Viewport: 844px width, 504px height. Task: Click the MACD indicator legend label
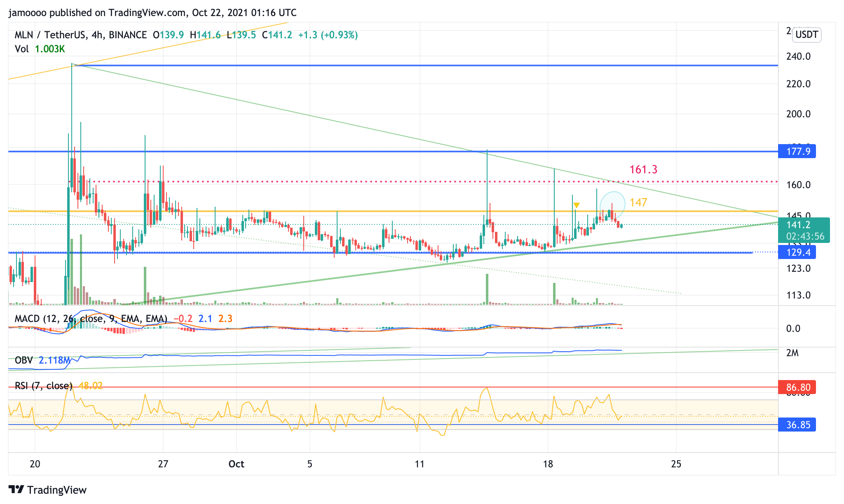pos(91,318)
